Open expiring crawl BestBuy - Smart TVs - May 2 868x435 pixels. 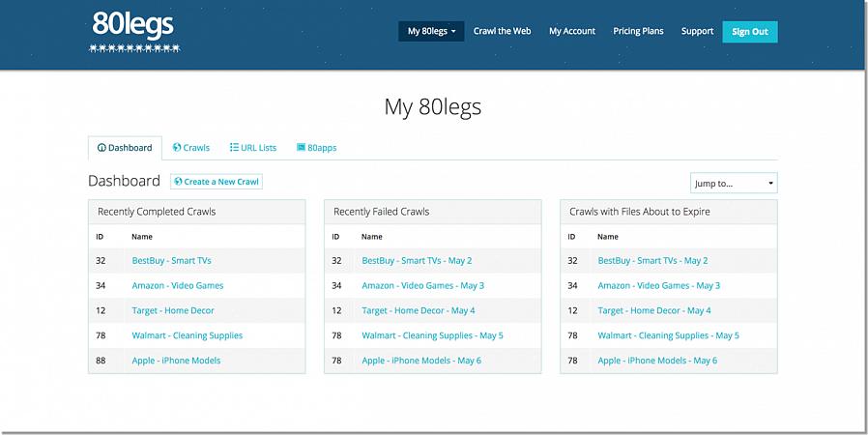click(x=652, y=261)
